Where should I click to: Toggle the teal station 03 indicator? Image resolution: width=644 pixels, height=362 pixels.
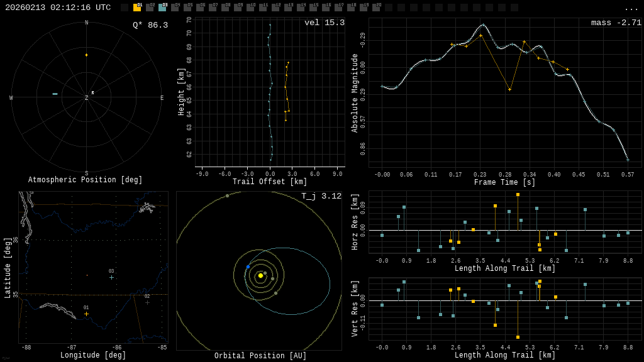coord(162,8)
